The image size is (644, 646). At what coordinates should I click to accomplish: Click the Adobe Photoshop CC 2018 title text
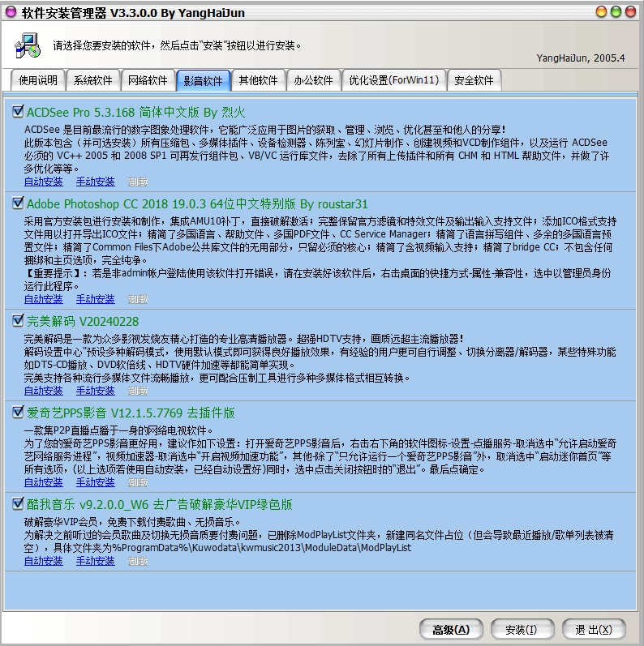point(197,204)
